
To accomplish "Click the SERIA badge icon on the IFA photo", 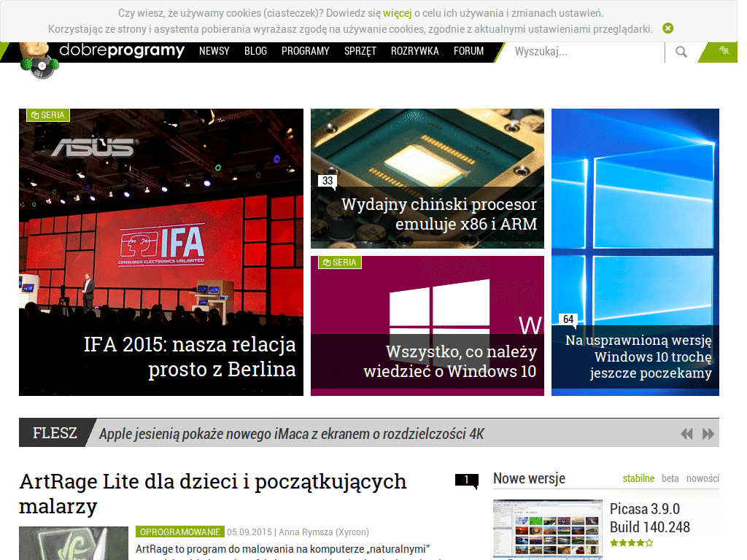I will point(48,114).
